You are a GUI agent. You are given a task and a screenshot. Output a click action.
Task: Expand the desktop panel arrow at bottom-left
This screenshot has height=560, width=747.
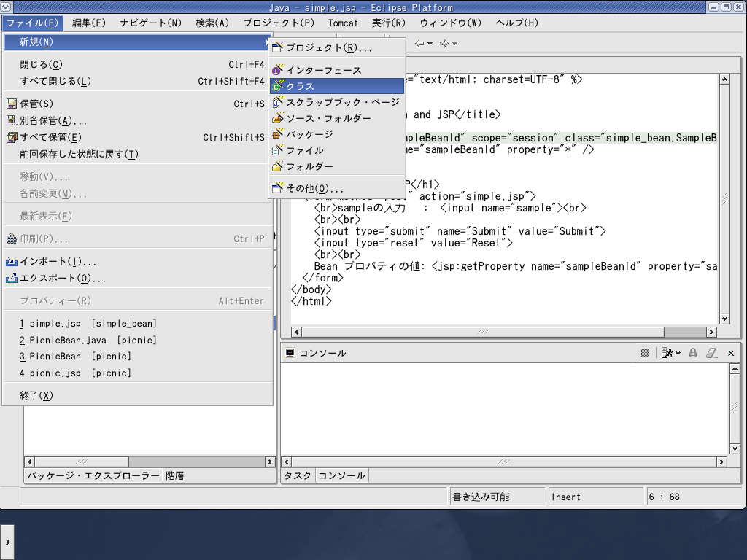[7, 542]
